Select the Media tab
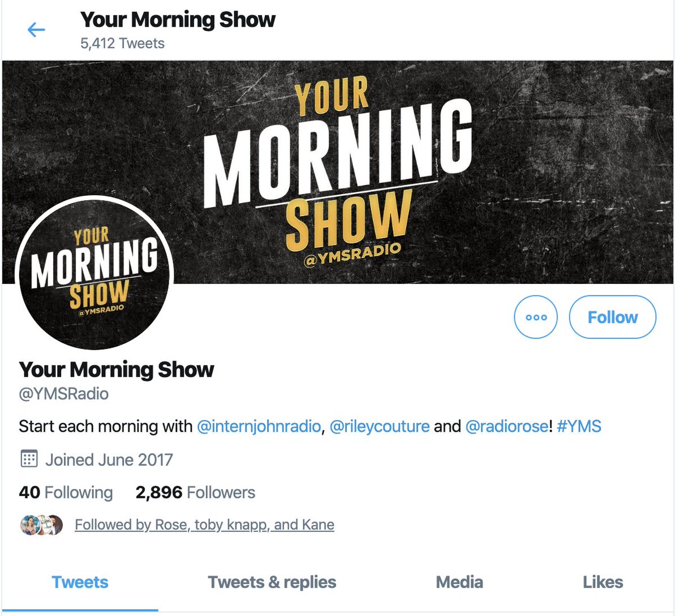This screenshot has height=616, width=679. click(x=459, y=582)
